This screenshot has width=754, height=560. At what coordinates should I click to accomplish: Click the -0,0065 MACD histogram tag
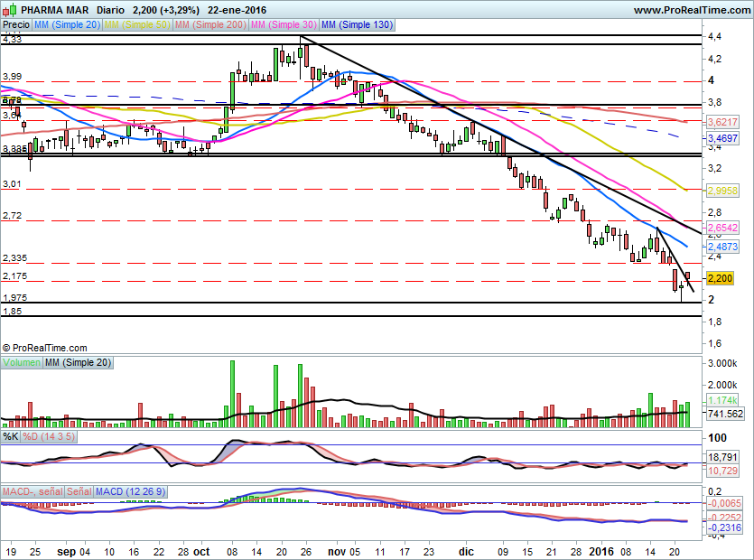724,503
